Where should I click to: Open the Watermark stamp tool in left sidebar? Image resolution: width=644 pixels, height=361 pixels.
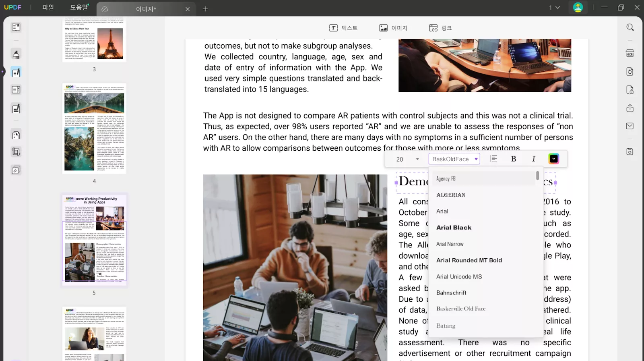click(x=16, y=170)
